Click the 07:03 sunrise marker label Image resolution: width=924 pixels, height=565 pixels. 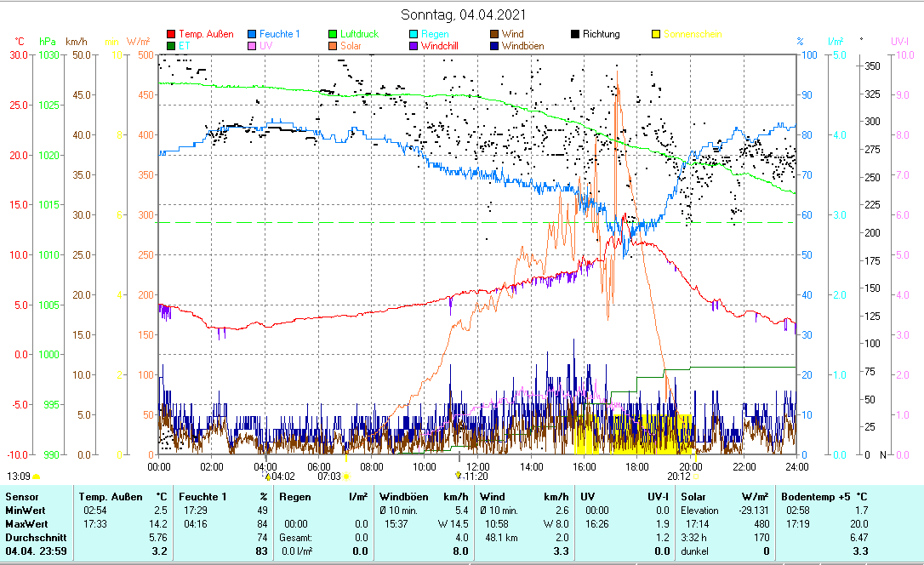(x=329, y=477)
